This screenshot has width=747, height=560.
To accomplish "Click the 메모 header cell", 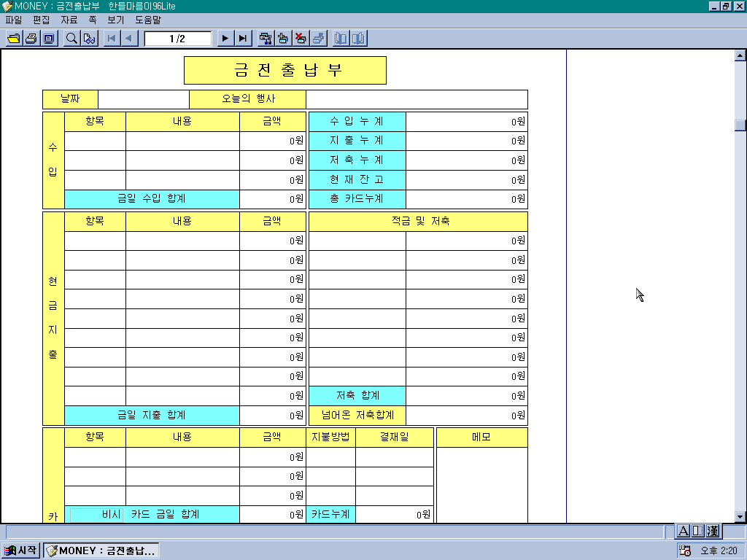I will click(482, 437).
